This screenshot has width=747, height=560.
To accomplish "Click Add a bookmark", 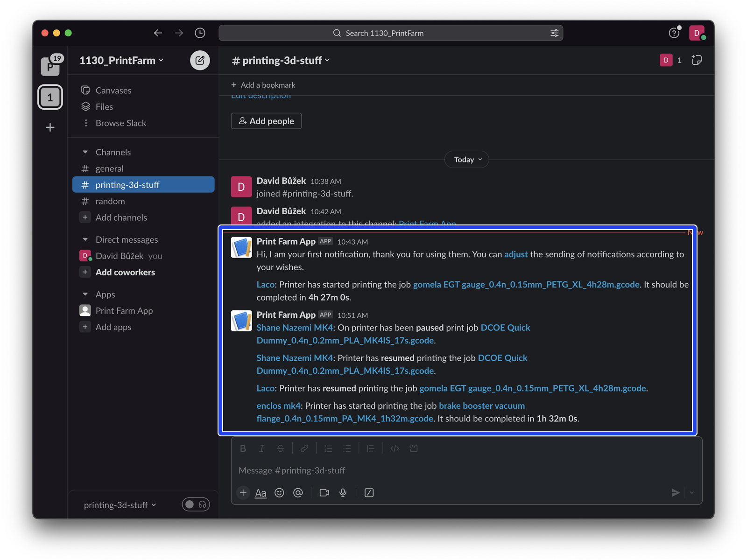I will (x=263, y=85).
